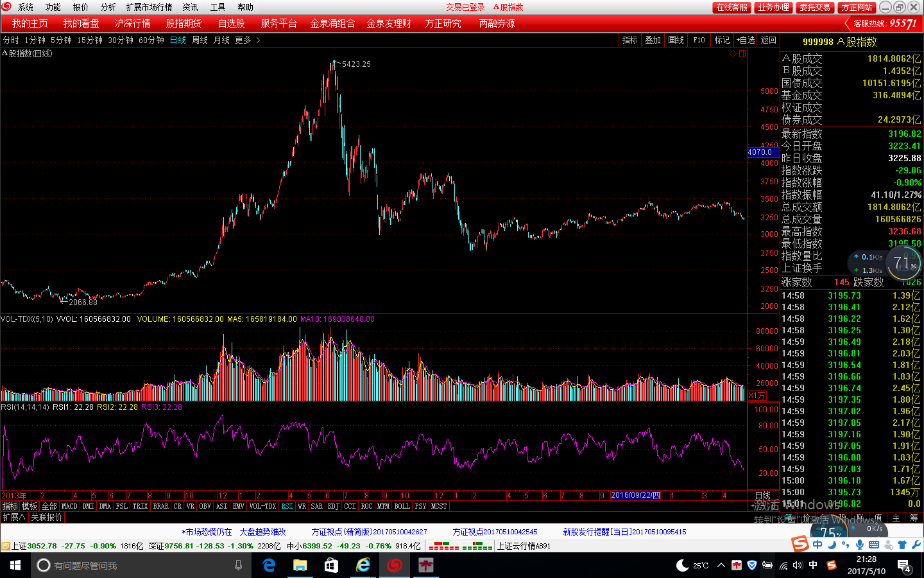Viewport: 924px width, 578px height.
Task: Click the Sogou microphone voice input icon
Action: pos(860,545)
